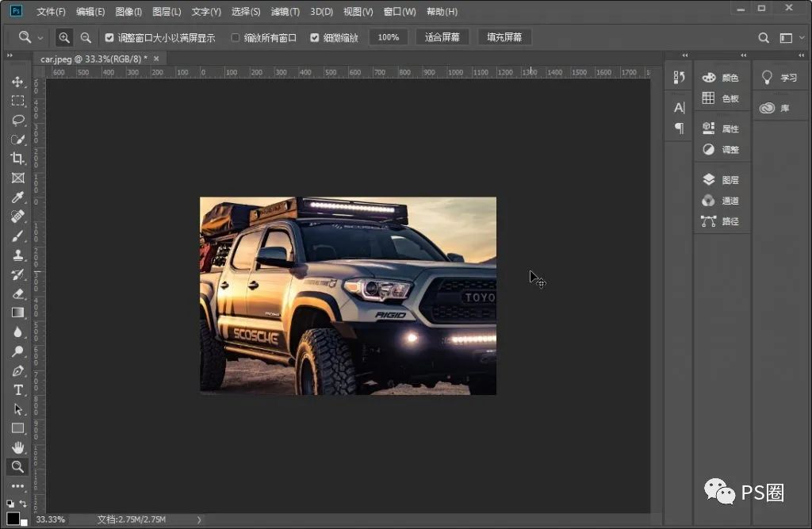Open status bar info arrow menu
This screenshot has width=812, height=529.
coord(199,519)
